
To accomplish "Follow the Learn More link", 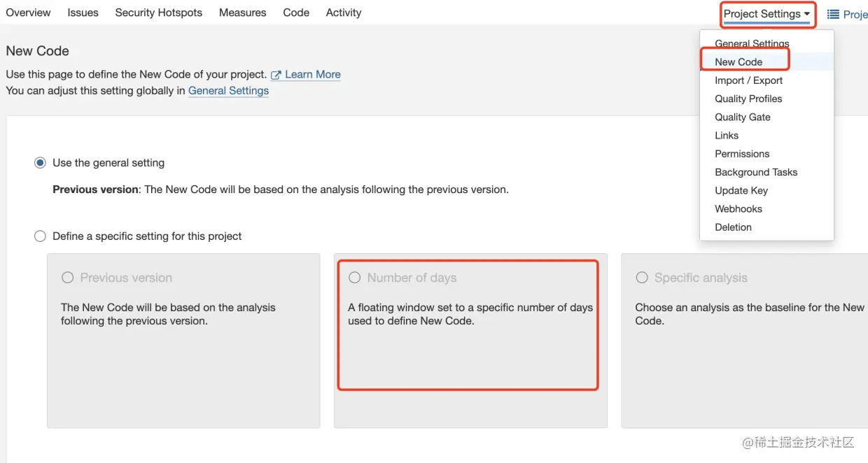I will click(313, 75).
